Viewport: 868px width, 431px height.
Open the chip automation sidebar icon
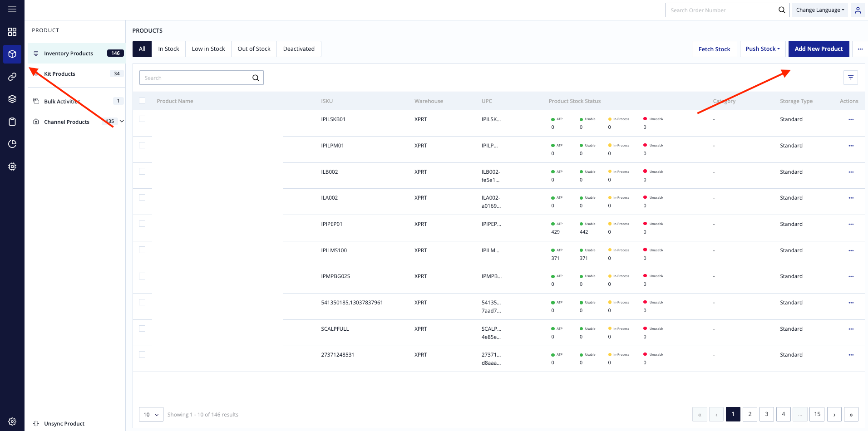point(12,167)
